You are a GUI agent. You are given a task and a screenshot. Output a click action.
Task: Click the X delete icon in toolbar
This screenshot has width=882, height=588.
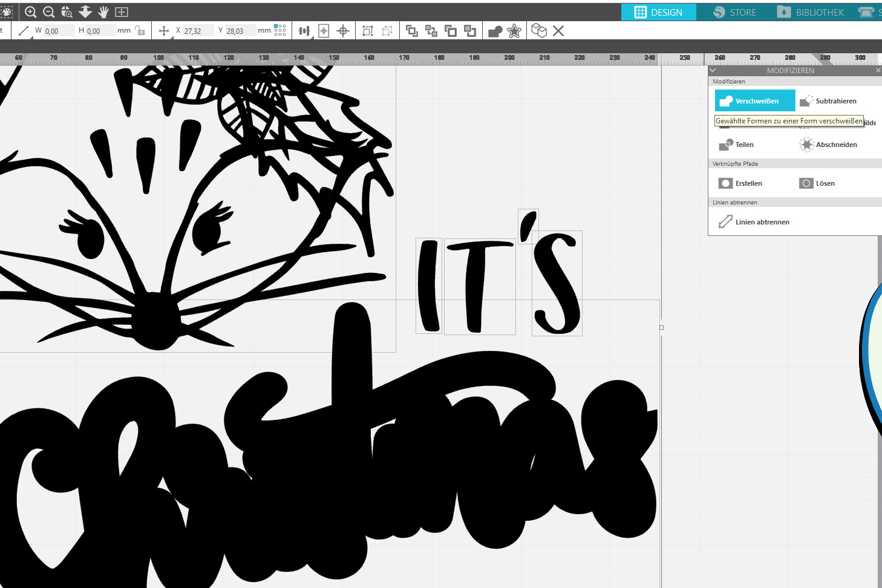tap(558, 31)
